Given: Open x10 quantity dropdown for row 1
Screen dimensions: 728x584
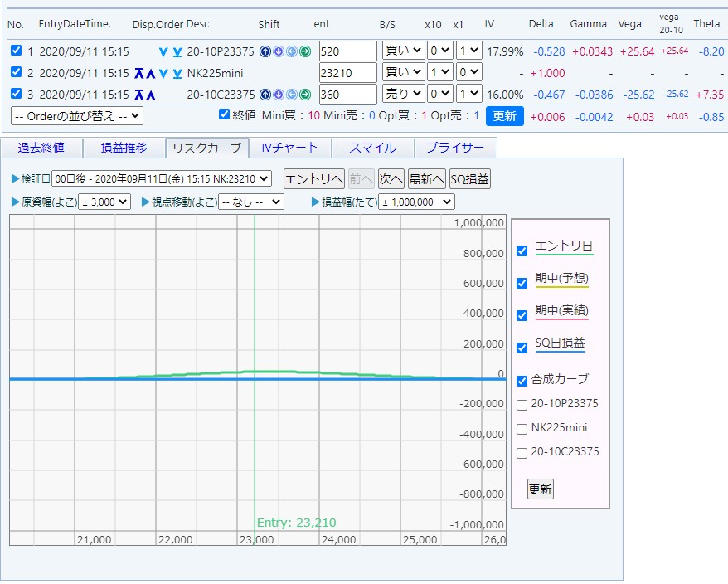Looking at the screenshot, I should coord(439,50).
